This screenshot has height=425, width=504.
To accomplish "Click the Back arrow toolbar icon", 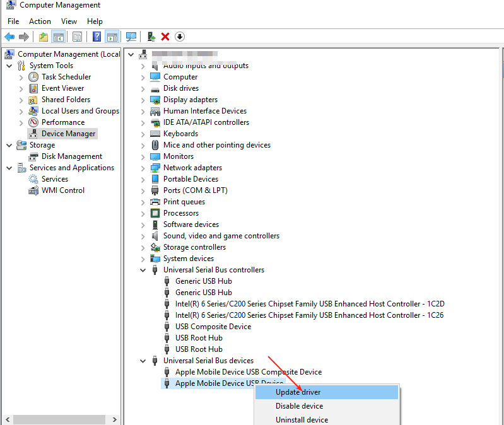I will [9, 37].
